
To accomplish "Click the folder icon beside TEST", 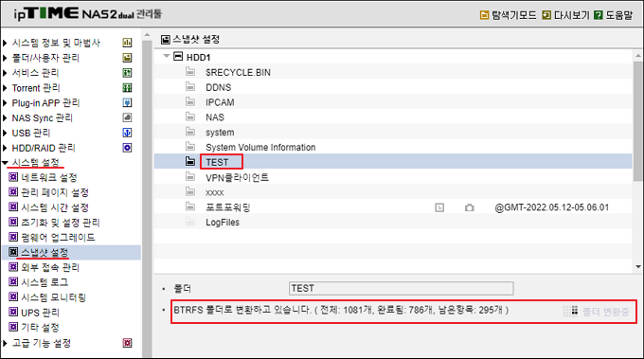I will [190, 161].
